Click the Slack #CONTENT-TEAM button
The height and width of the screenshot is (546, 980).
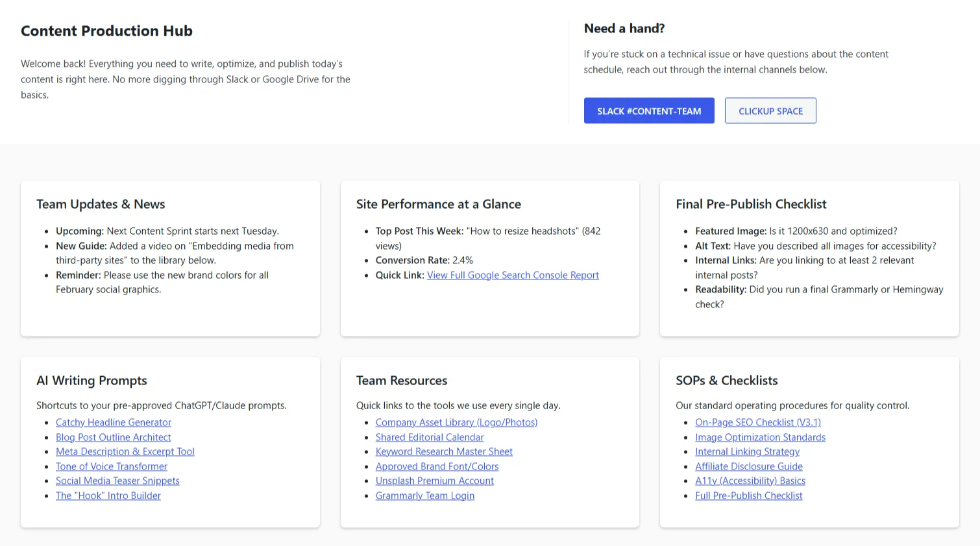648,111
